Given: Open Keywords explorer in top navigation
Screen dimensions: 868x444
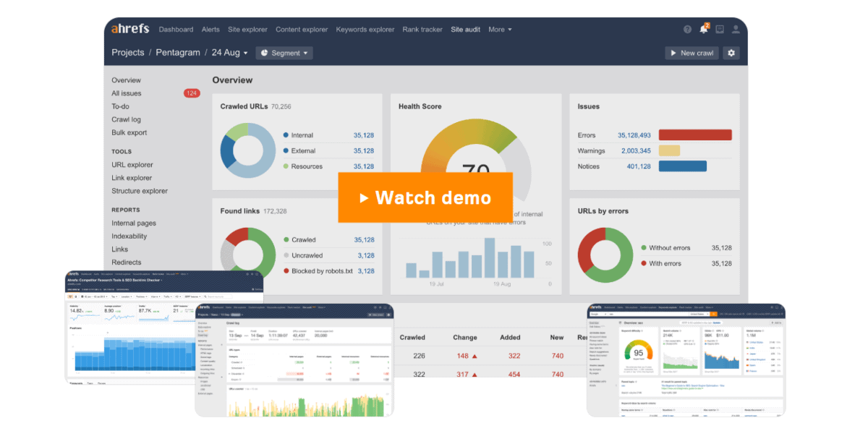Looking at the screenshot, I should (365, 30).
